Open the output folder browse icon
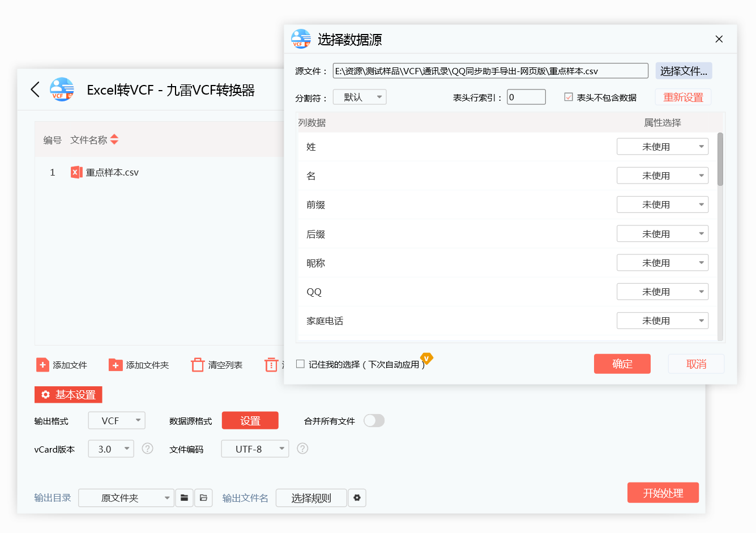Screen dimensions: 756x533 pyautogui.click(x=184, y=497)
